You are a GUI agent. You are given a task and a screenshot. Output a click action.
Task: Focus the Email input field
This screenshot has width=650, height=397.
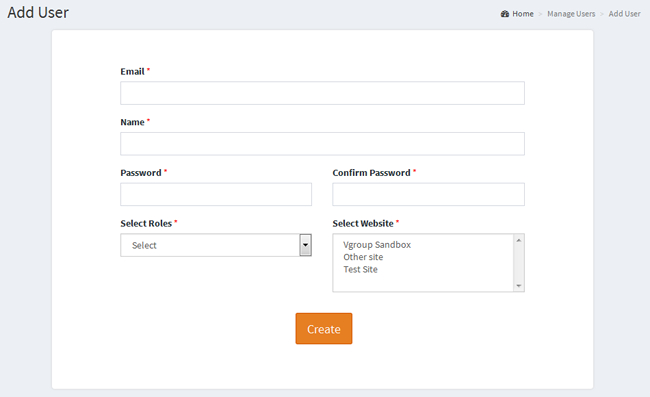click(x=322, y=93)
